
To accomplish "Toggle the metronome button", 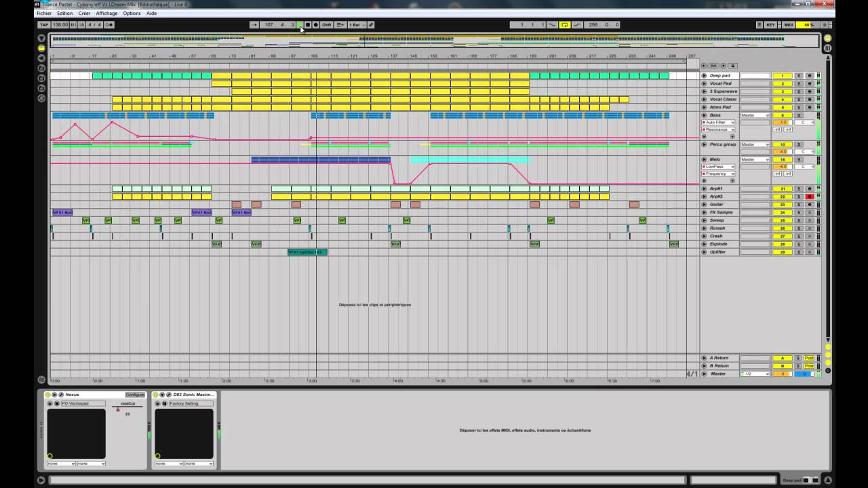I will pos(108,25).
